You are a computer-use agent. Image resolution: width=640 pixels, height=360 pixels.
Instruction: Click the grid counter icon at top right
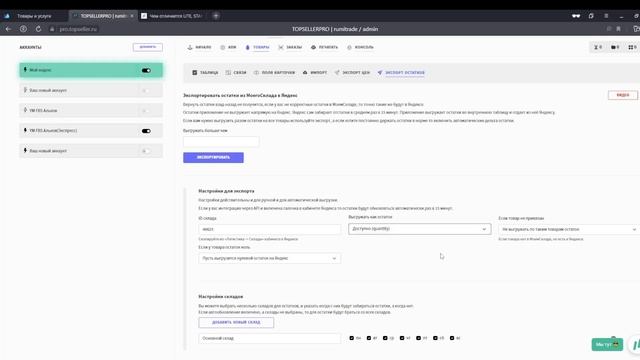click(632, 47)
